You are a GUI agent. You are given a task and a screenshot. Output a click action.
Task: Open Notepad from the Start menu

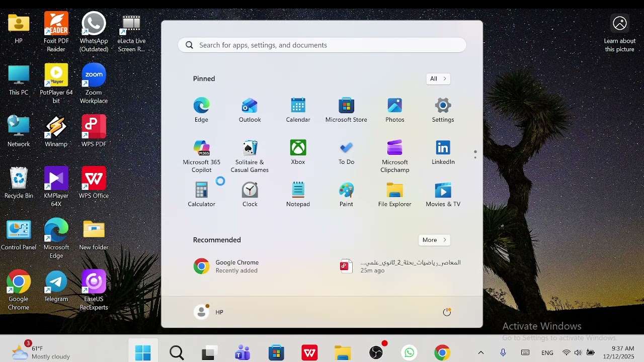click(x=298, y=195)
